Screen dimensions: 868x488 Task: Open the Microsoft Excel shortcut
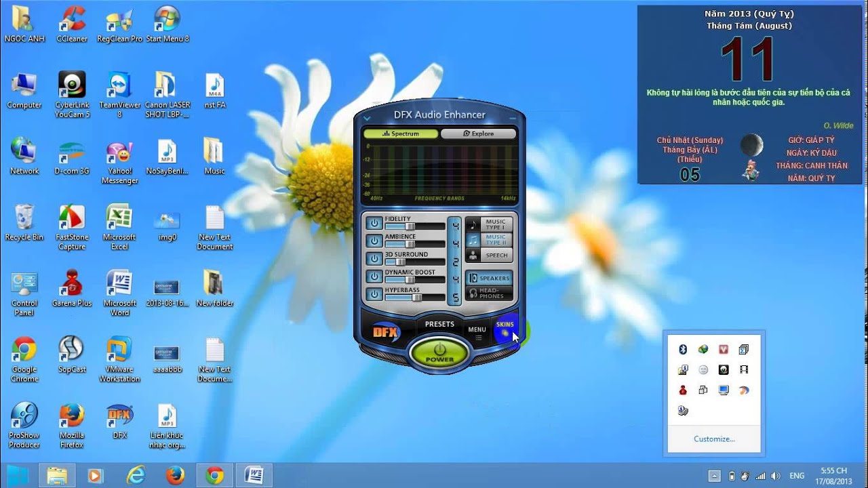click(x=119, y=228)
